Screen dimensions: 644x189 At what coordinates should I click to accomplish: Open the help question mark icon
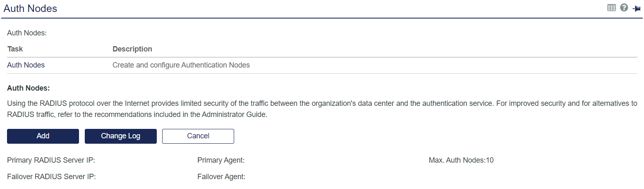click(x=624, y=8)
